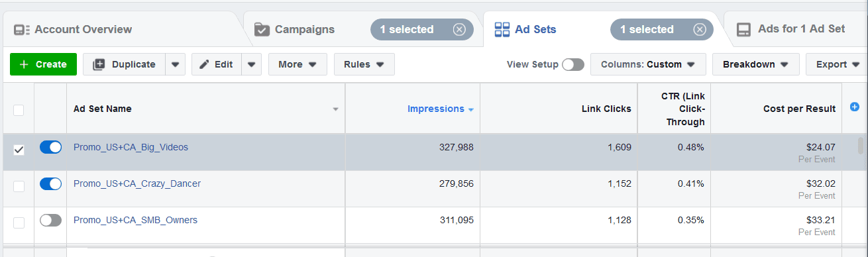The height and width of the screenshot is (257, 868).
Task: Click the Account Overview icon
Action: coord(22,30)
